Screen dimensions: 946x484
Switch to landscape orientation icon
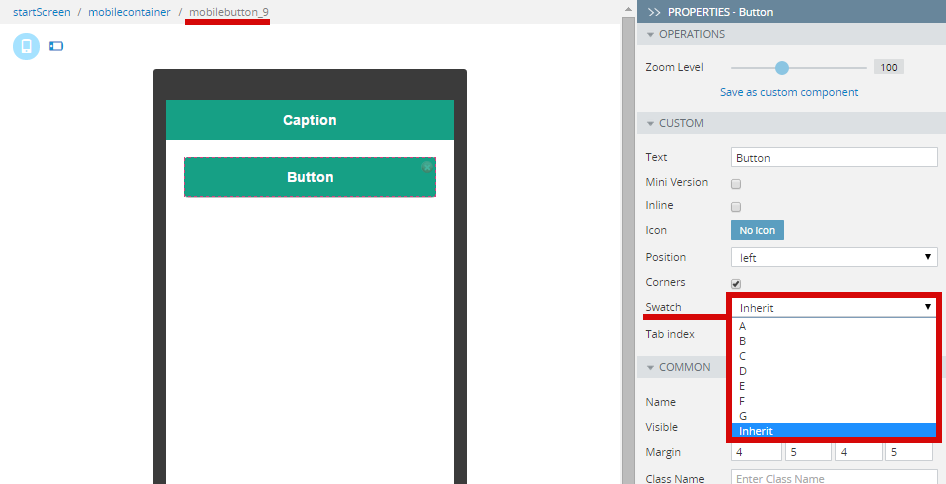[x=56, y=46]
